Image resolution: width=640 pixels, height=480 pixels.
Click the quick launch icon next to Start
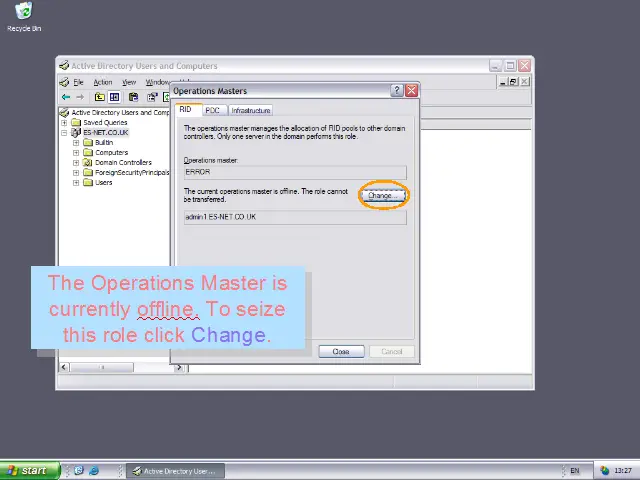pos(78,471)
